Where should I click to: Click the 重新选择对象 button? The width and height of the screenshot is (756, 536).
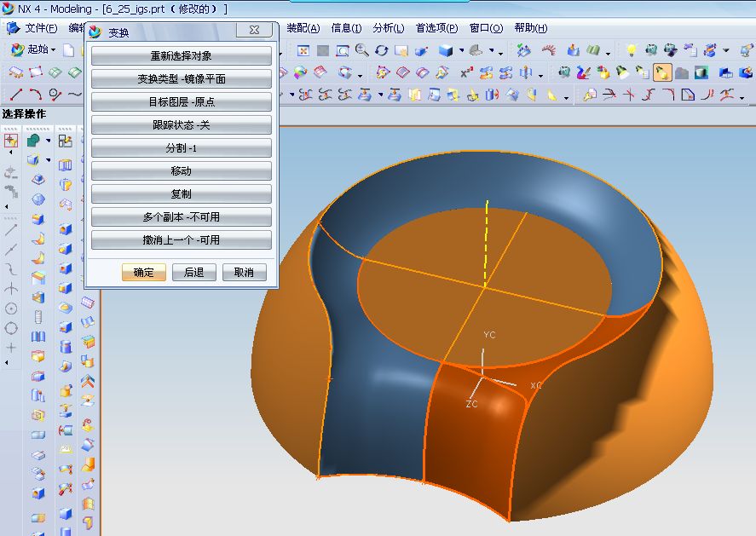coord(182,55)
